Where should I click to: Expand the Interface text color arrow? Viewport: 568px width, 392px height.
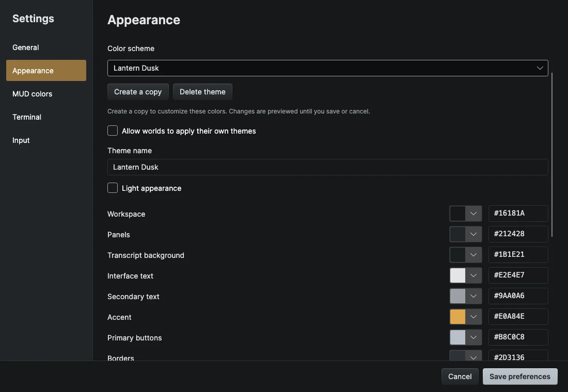click(x=474, y=275)
